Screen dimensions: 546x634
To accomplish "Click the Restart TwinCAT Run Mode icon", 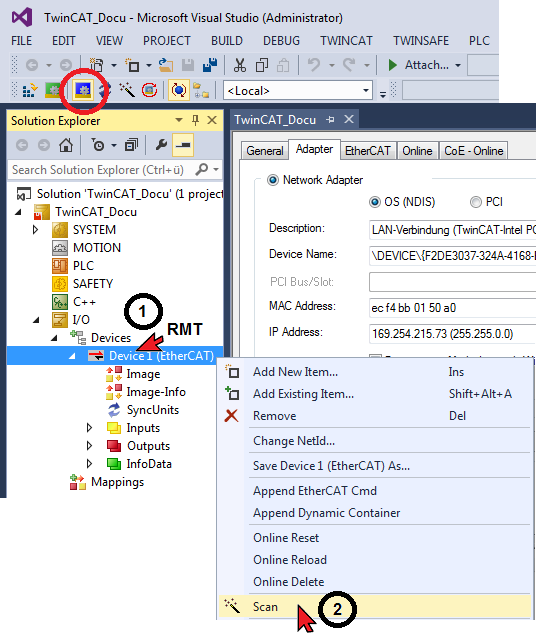I will (52, 90).
